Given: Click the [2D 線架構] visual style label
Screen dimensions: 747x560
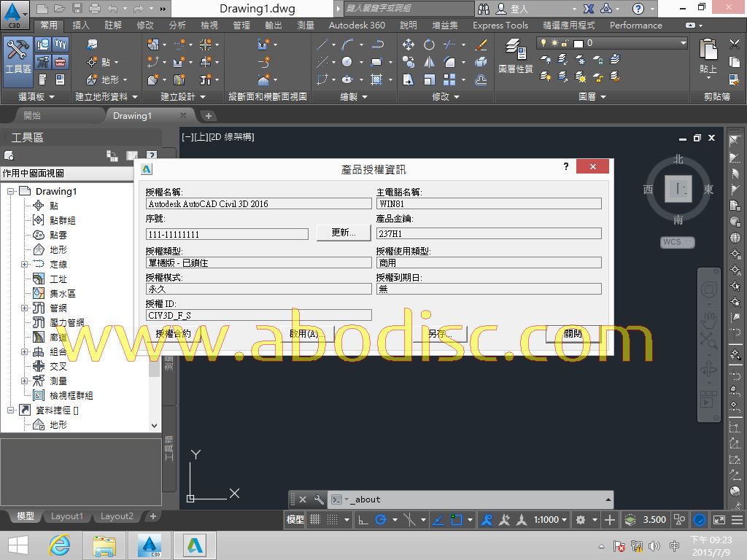Looking at the screenshot, I should point(231,137).
